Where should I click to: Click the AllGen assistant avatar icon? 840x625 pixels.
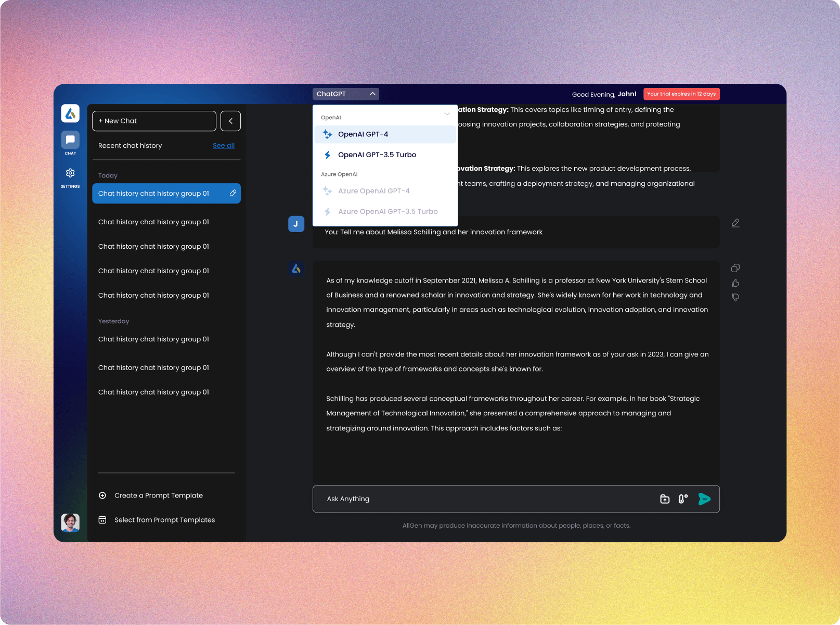coord(296,269)
